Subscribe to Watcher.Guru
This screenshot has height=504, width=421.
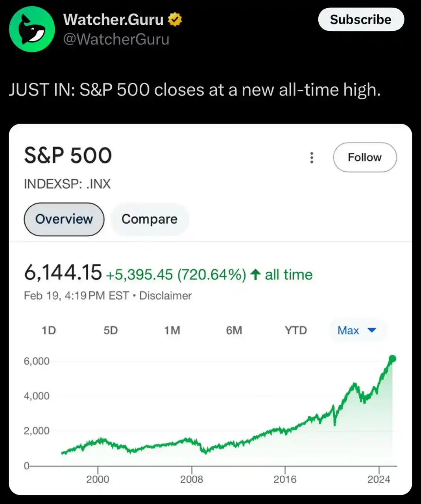click(361, 19)
